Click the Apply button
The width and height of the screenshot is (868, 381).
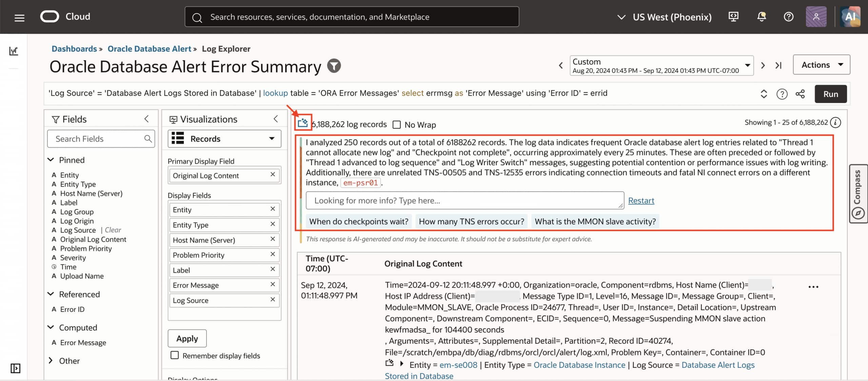click(187, 338)
